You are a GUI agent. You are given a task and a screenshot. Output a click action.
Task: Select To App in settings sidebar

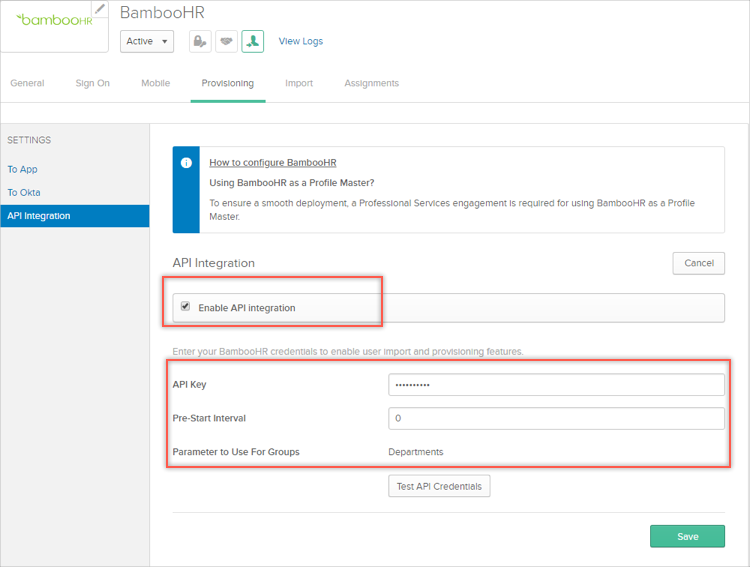click(23, 169)
